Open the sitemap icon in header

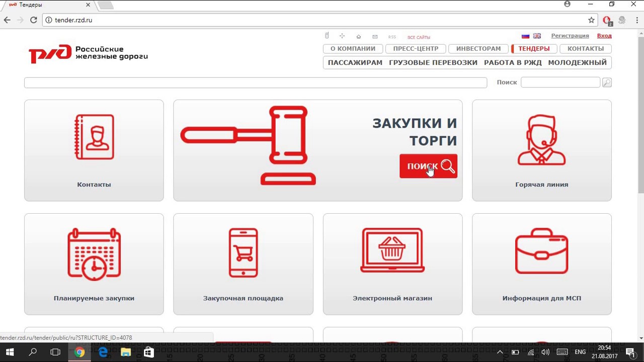coord(342,36)
